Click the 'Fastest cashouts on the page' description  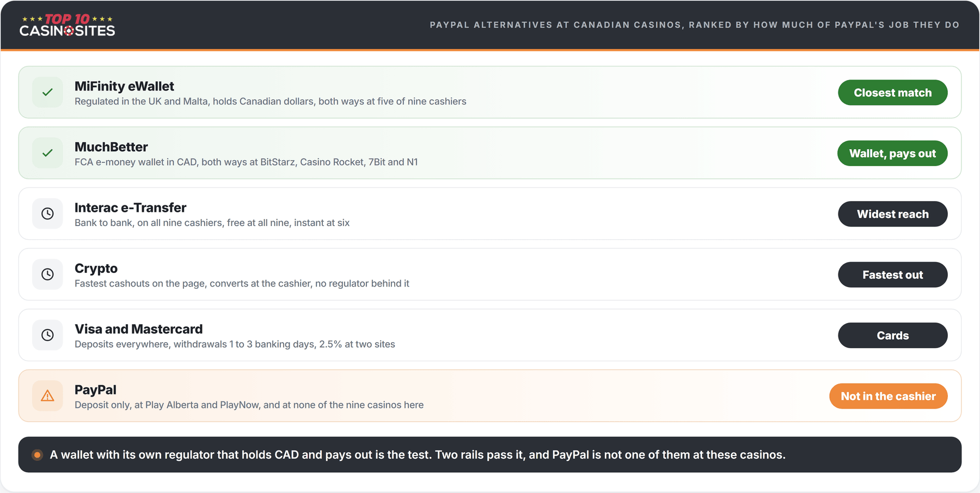click(242, 284)
